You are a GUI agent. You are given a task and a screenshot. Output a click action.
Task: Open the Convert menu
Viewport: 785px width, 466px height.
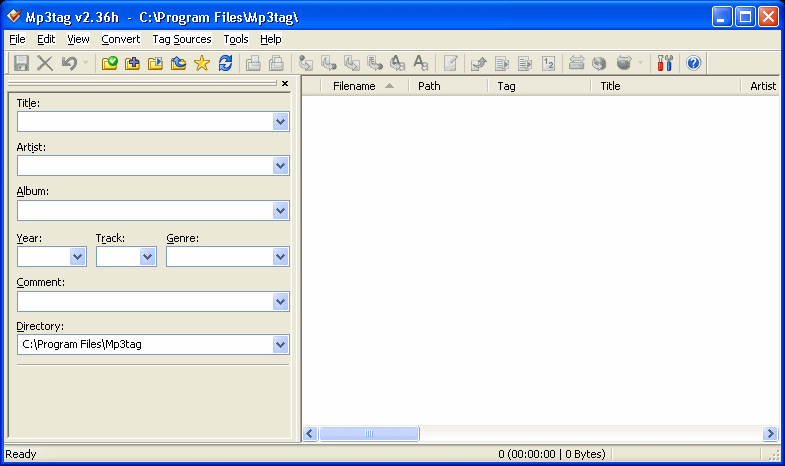(121, 39)
